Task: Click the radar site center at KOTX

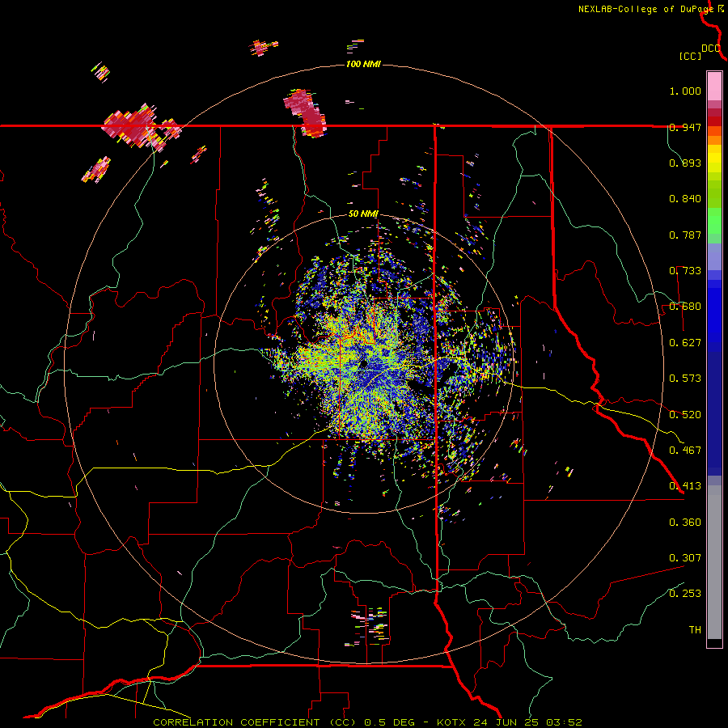Action: (364, 365)
